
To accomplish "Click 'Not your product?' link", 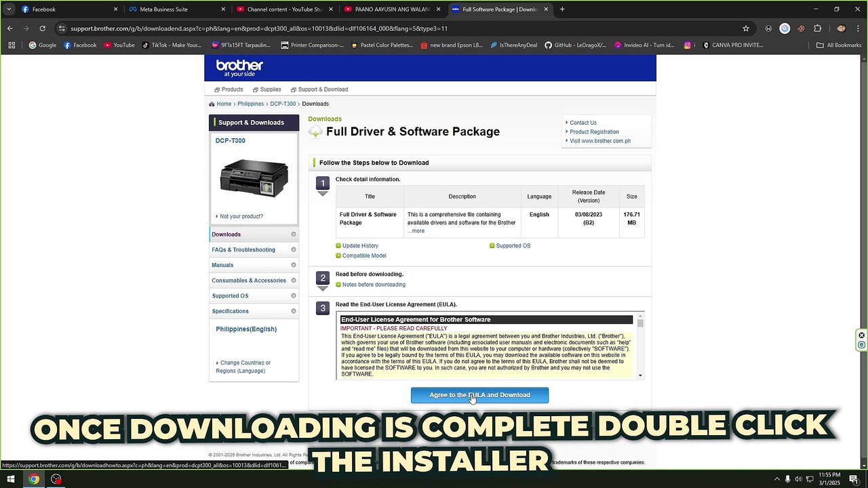I will pos(241,216).
